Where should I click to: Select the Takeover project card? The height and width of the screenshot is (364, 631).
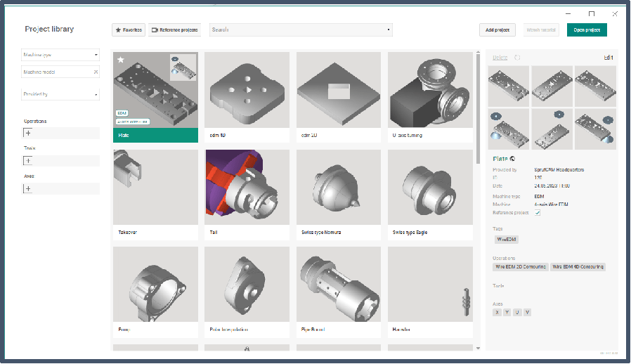point(155,195)
